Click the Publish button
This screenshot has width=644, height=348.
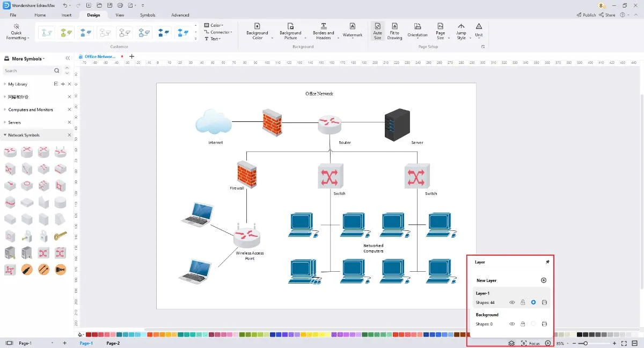586,15
